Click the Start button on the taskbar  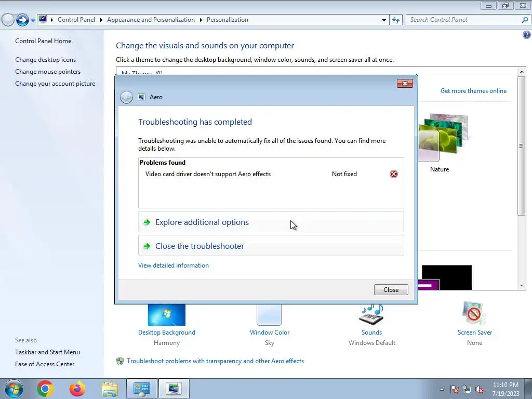point(14,389)
